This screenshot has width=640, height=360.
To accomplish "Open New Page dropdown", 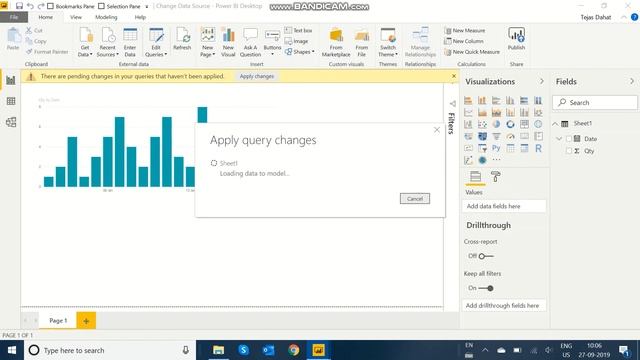I will [x=208, y=42].
